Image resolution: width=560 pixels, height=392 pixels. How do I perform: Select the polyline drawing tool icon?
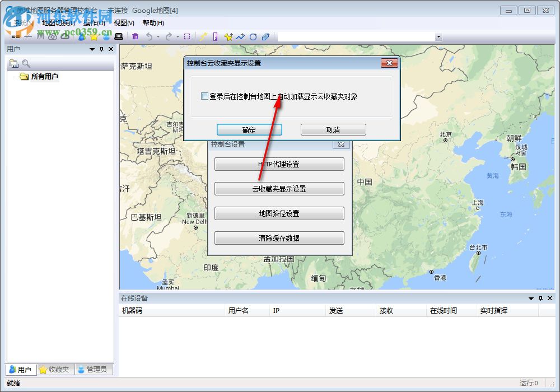pos(240,36)
